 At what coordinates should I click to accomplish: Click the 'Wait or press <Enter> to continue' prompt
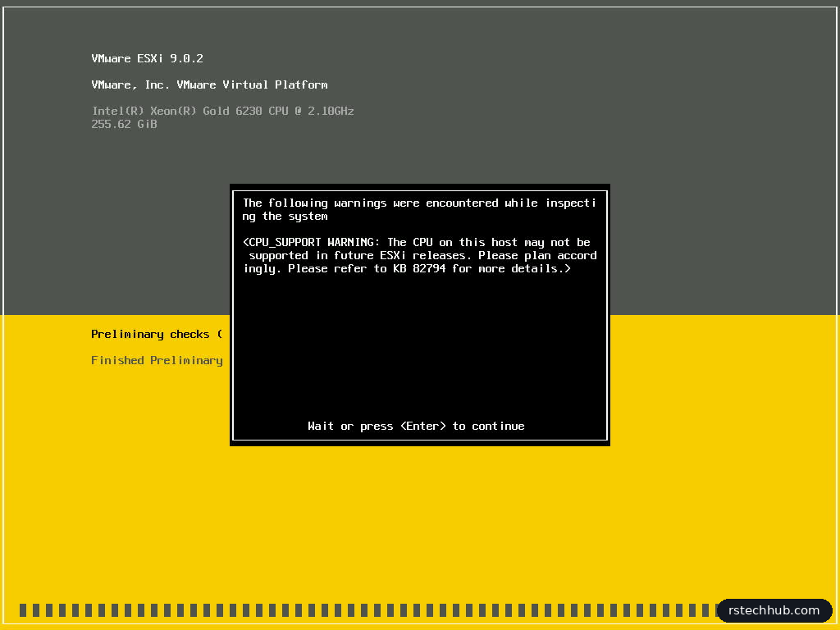coord(416,426)
